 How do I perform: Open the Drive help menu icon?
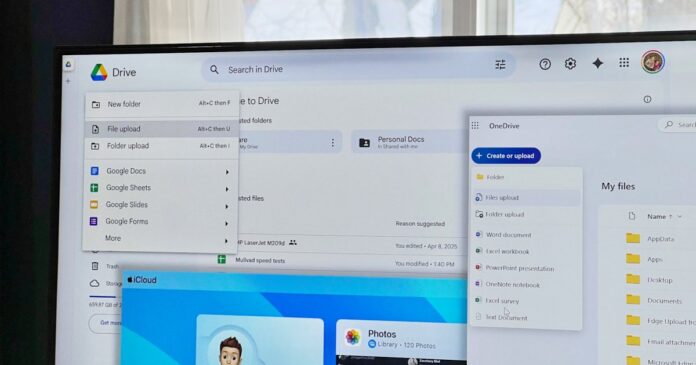[545, 64]
